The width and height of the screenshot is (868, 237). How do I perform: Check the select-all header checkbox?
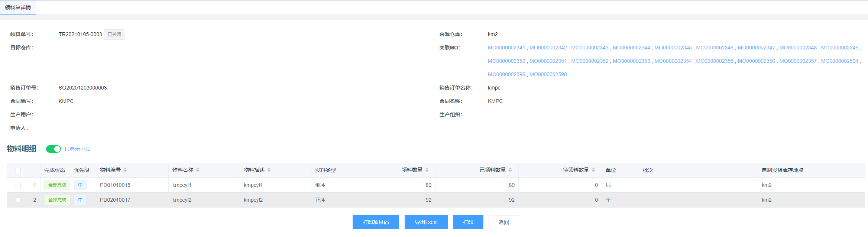[18, 171]
